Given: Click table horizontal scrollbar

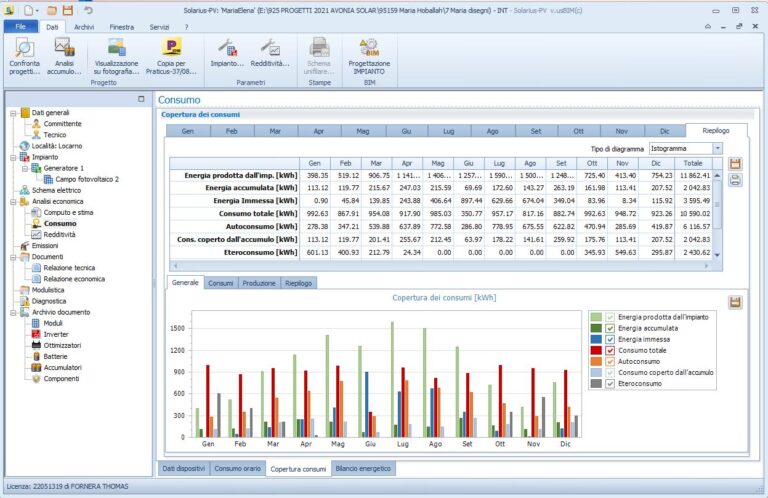Looking at the screenshot, I should pos(441,266).
